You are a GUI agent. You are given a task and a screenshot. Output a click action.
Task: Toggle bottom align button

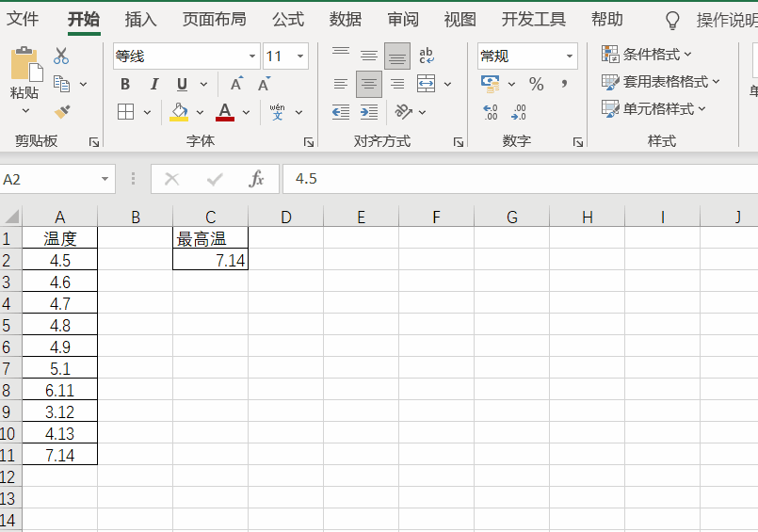coord(397,56)
